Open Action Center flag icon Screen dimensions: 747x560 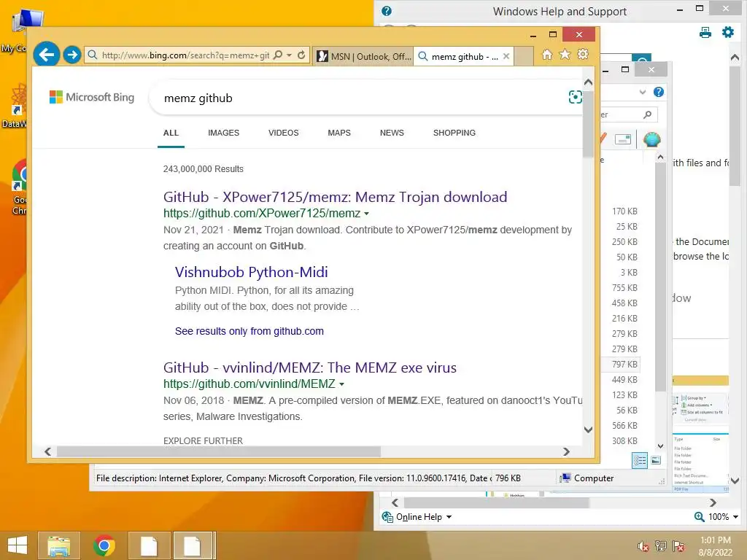coord(678,545)
